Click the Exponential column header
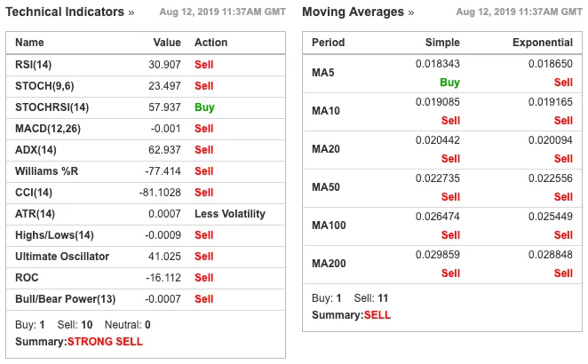 pos(542,43)
